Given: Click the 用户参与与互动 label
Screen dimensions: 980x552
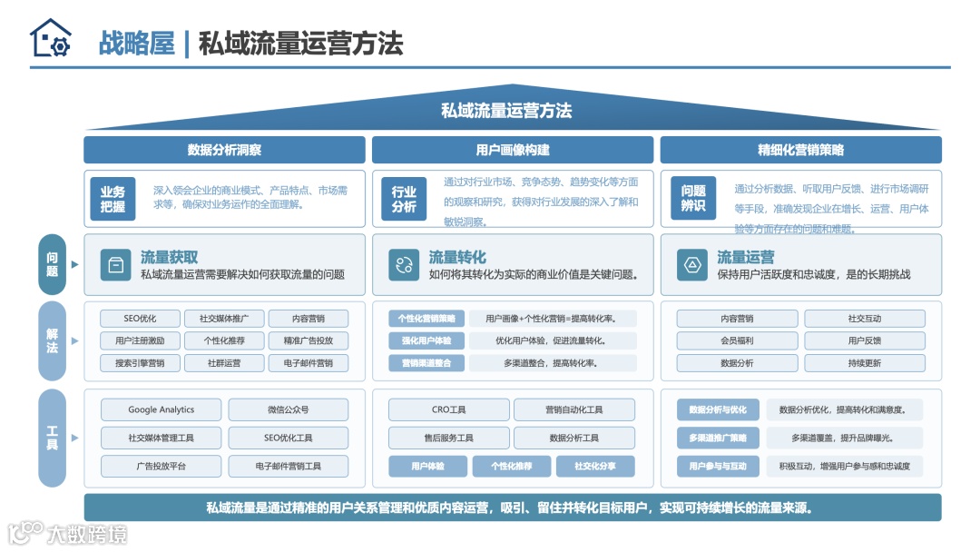Looking at the screenshot, I should pos(718,467).
